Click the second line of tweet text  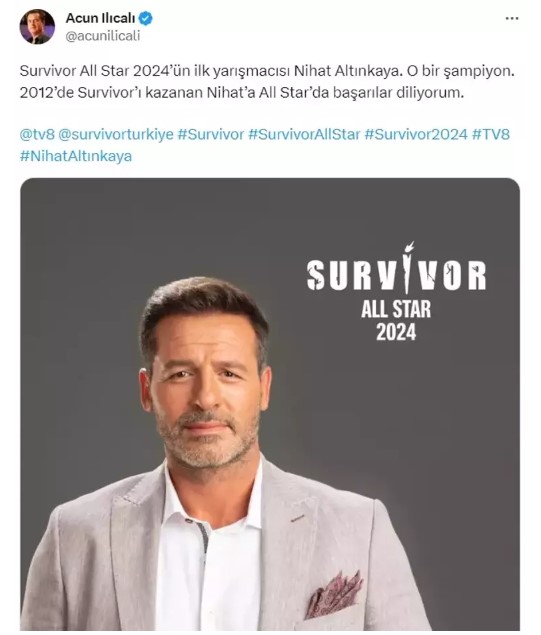(241, 93)
